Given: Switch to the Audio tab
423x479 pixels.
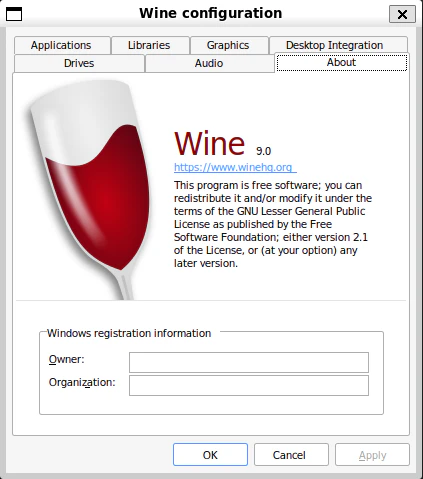Looking at the screenshot, I should pos(209,63).
